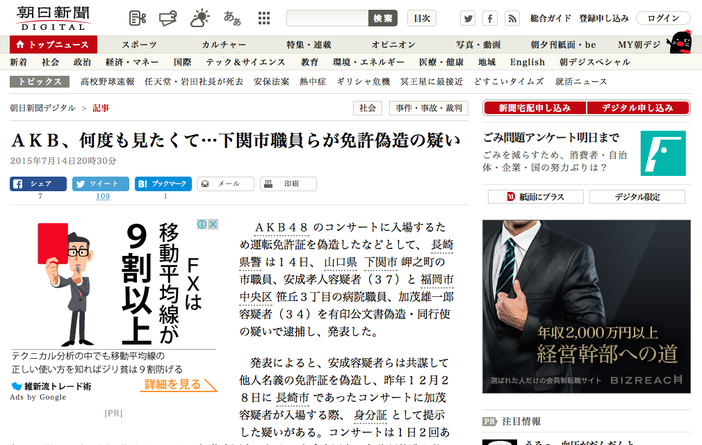Bookmark with B! ブックマーク button
Image resolution: width=702 pixels, height=445 pixels.
[163, 184]
